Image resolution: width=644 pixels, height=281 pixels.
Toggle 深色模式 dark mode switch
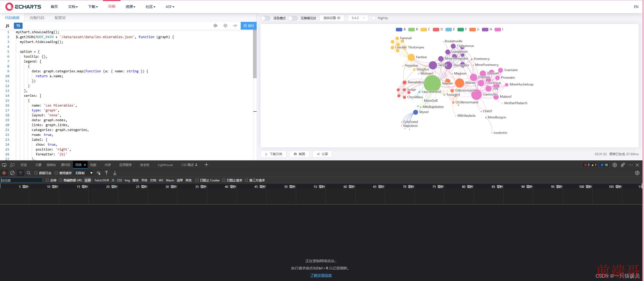click(x=265, y=18)
